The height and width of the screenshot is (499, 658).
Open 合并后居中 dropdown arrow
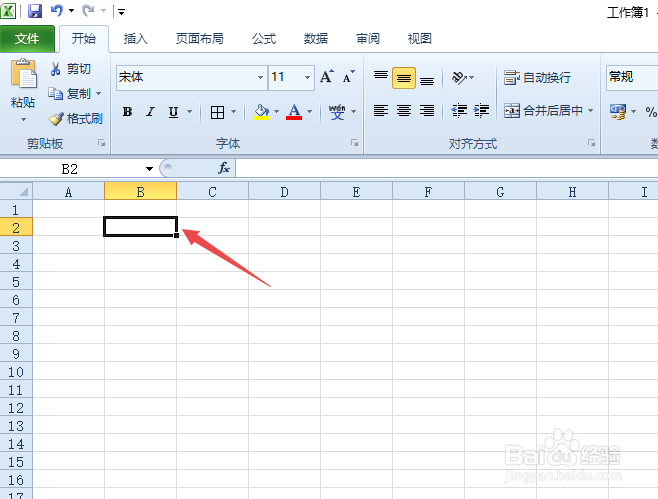[x=590, y=111]
